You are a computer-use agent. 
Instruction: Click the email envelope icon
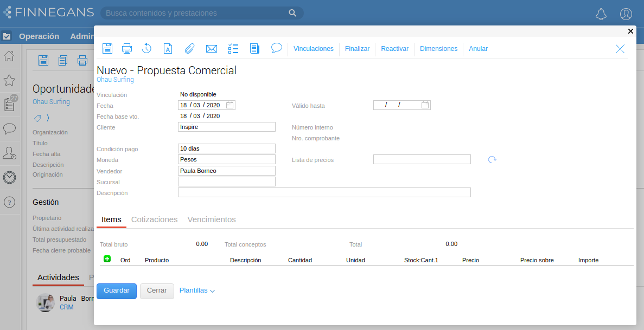pos(212,49)
